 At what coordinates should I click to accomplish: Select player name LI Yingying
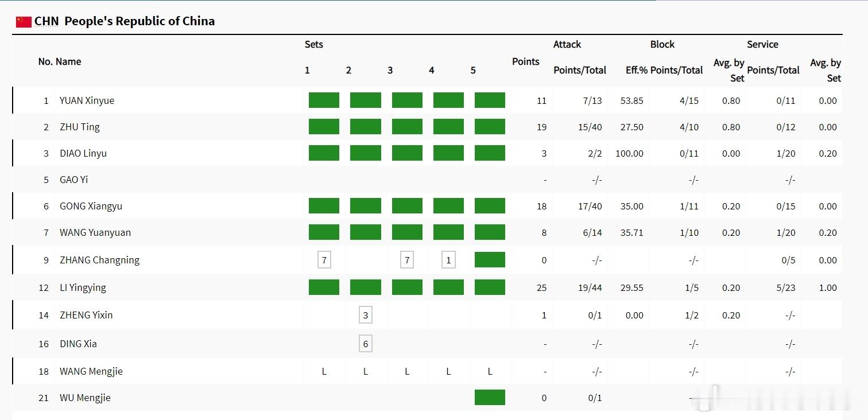[x=83, y=287]
